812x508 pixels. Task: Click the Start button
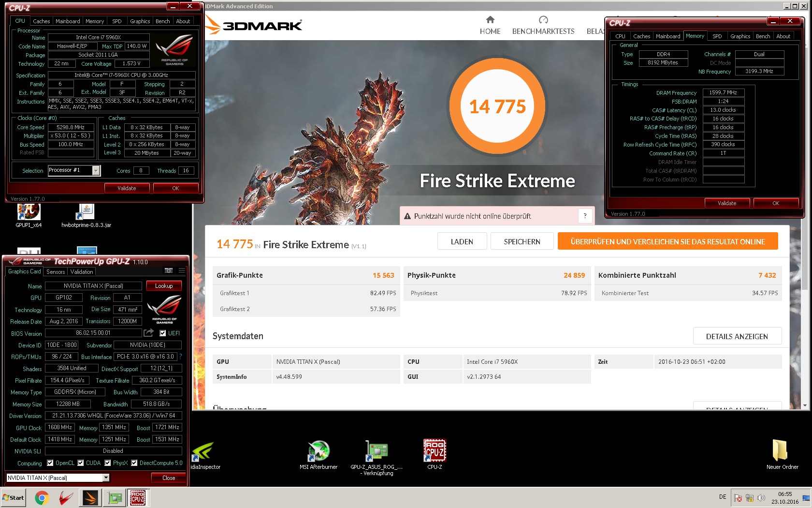point(14,497)
